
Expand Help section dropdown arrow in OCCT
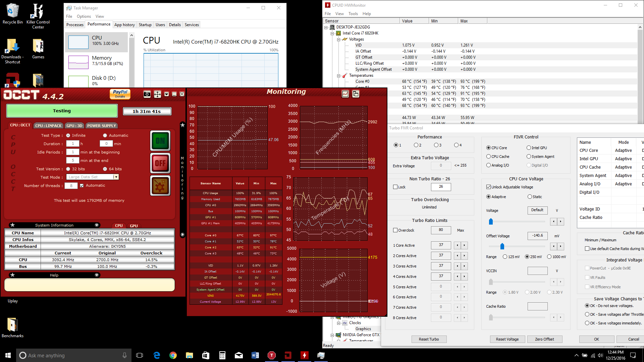click(x=97, y=275)
